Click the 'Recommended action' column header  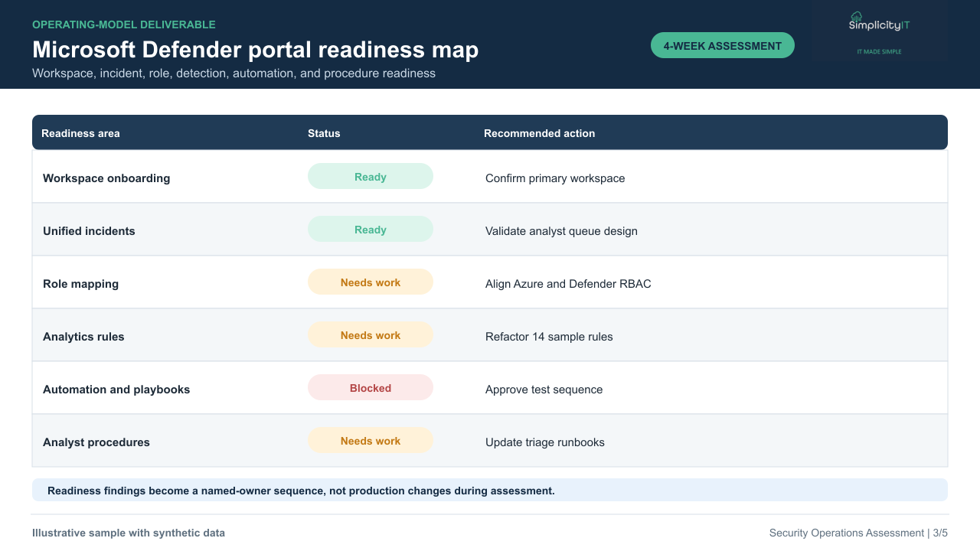pos(539,133)
